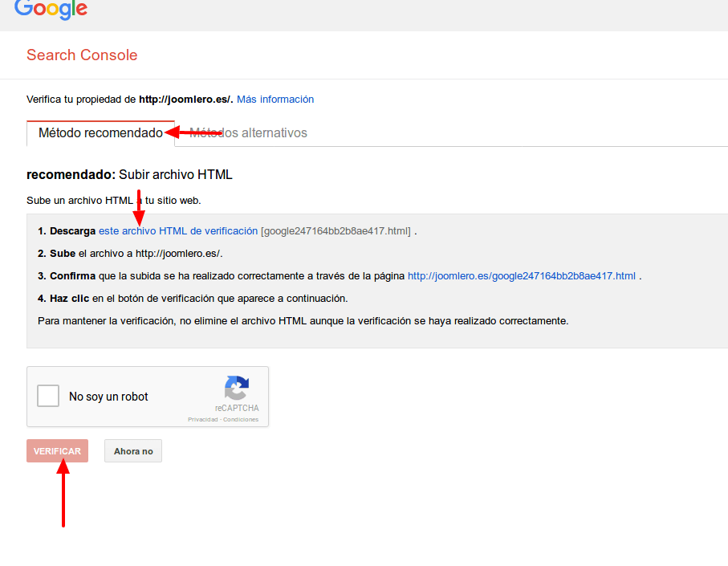Open the Search Console heading link
The height and width of the screenshot is (566, 728).
coord(82,55)
